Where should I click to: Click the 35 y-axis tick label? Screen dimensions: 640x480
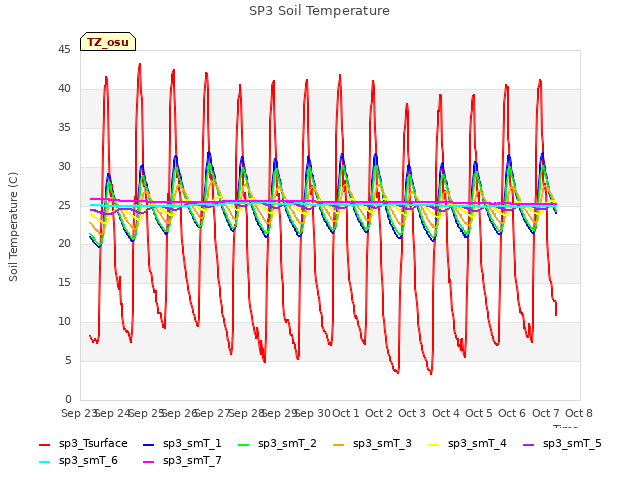pyautogui.click(x=64, y=128)
